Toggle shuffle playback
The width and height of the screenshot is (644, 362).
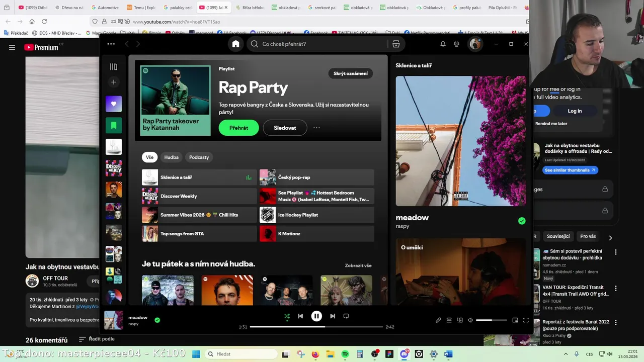pos(287,316)
